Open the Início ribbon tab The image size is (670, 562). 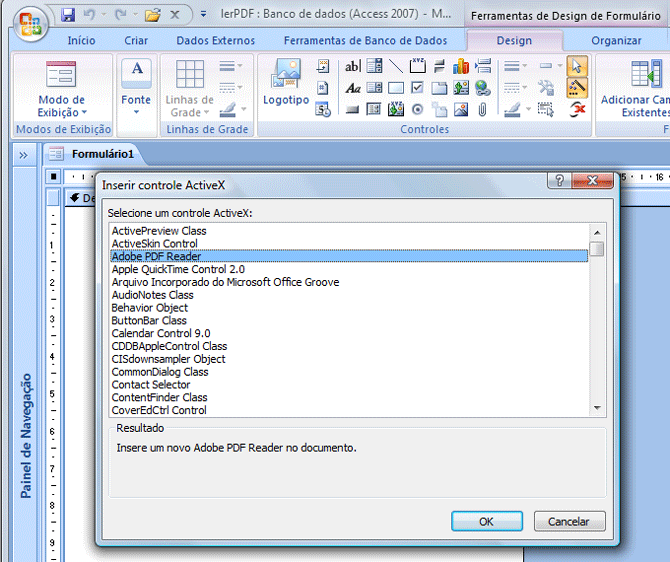tap(82, 41)
